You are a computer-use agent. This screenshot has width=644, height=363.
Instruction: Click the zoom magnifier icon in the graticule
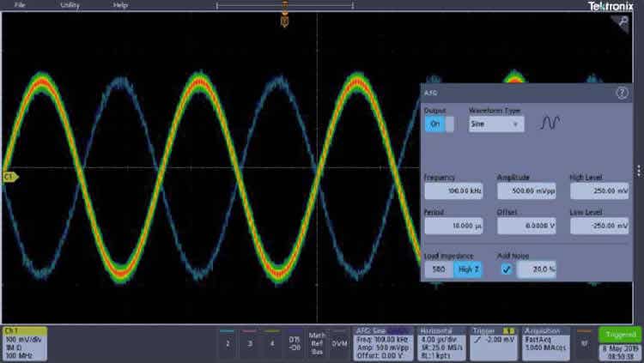(x=623, y=22)
